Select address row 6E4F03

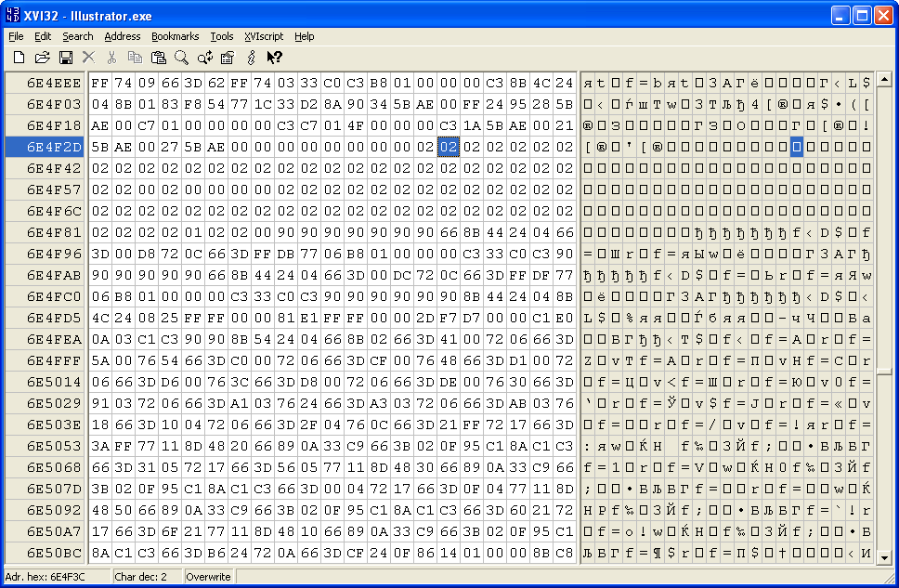(45, 104)
